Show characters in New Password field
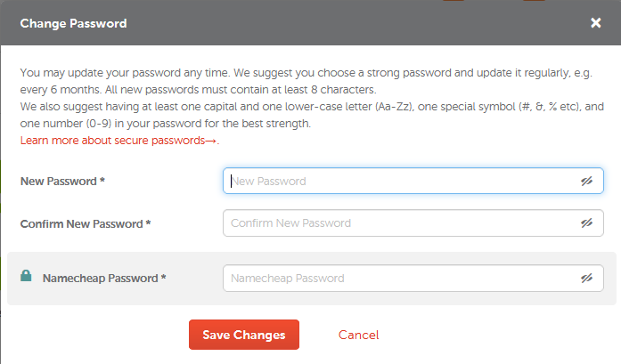This screenshot has height=364, width=621. click(x=586, y=182)
